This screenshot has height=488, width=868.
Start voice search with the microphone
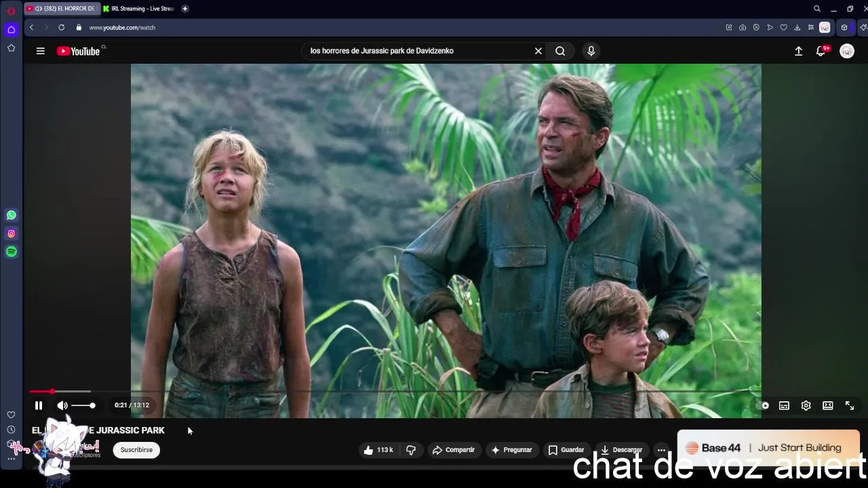pos(591,51)
